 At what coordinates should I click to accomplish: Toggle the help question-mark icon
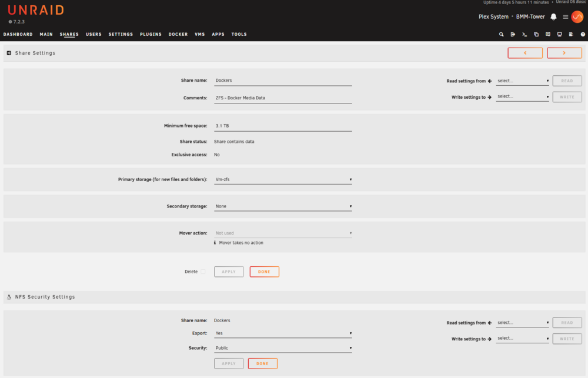coord(582,34)
